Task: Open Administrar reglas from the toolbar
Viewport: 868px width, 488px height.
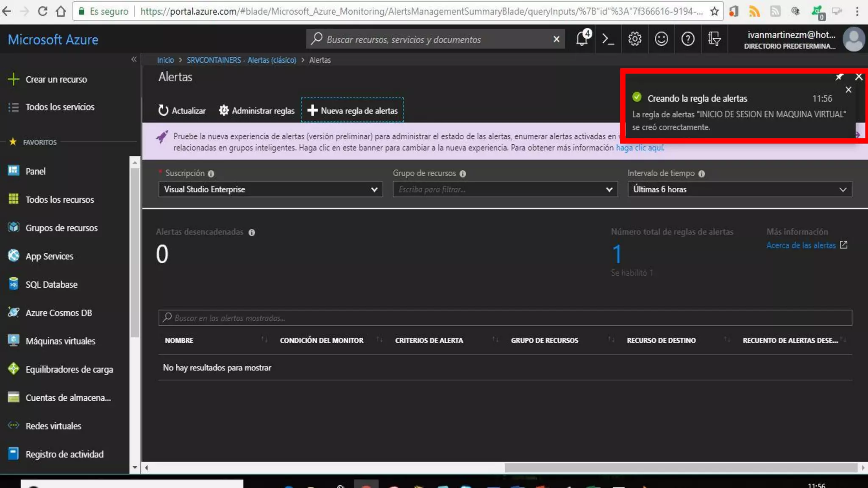Action: 256,111
